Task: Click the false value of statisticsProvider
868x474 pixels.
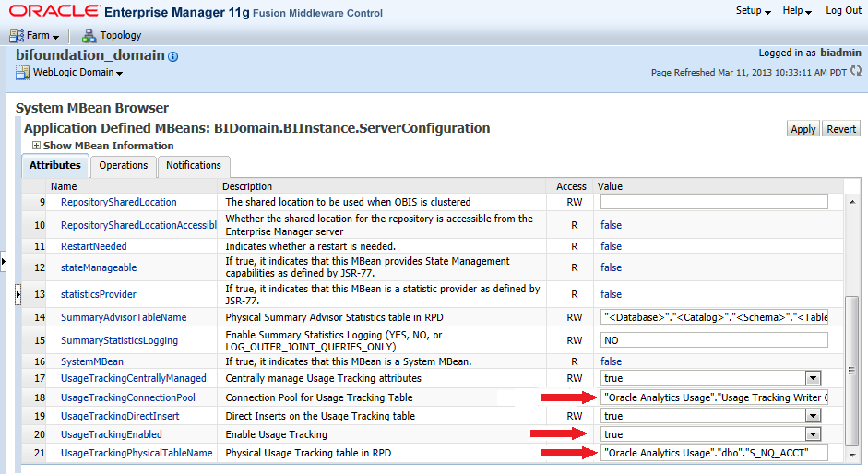Action: pos(612,294)
